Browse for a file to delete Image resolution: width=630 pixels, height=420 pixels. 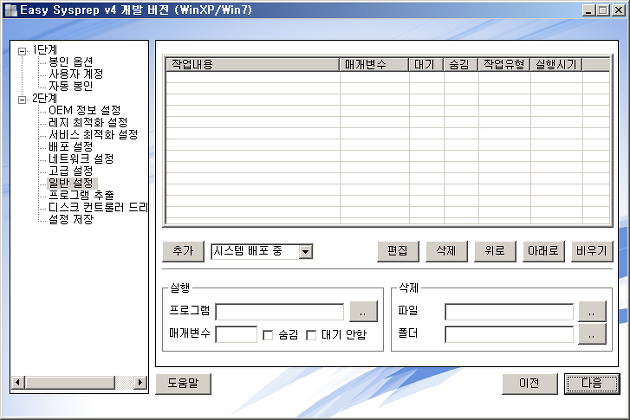pyautogui.click(x=592, y=311)
